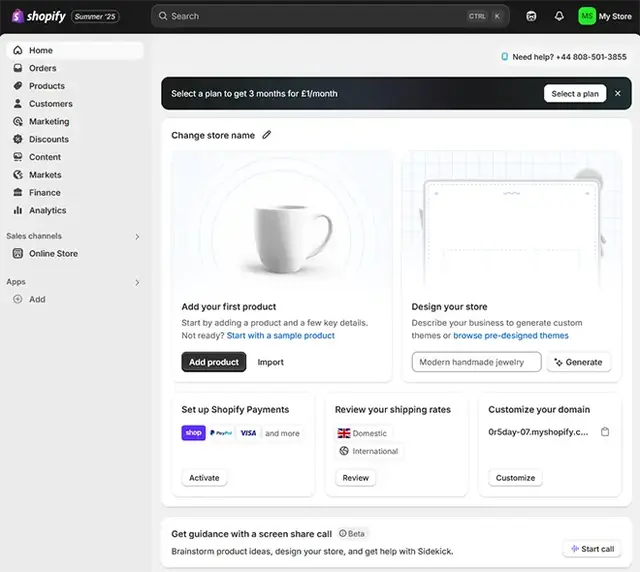Click the Domestic shipping label
The width and height of the screenshot is (640, 572).
point(369,433)
